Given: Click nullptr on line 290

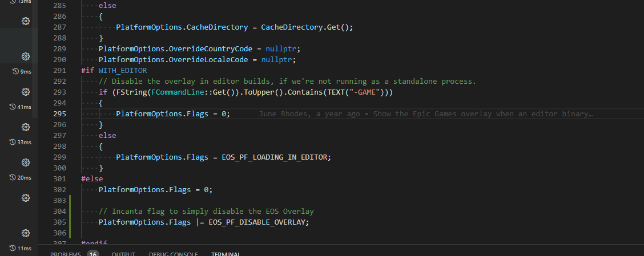Looking at the screenshot, I should coord(276,60).
